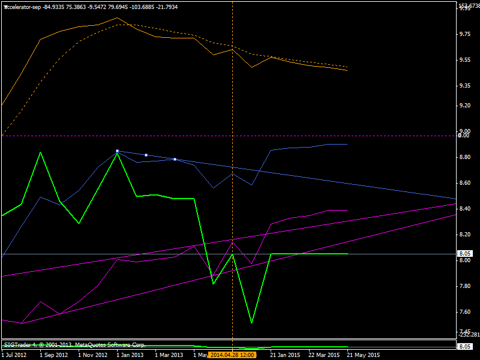Select the middle white trendline anchor point
Viewport: 480px width, 360px height.
click(146, 155)
